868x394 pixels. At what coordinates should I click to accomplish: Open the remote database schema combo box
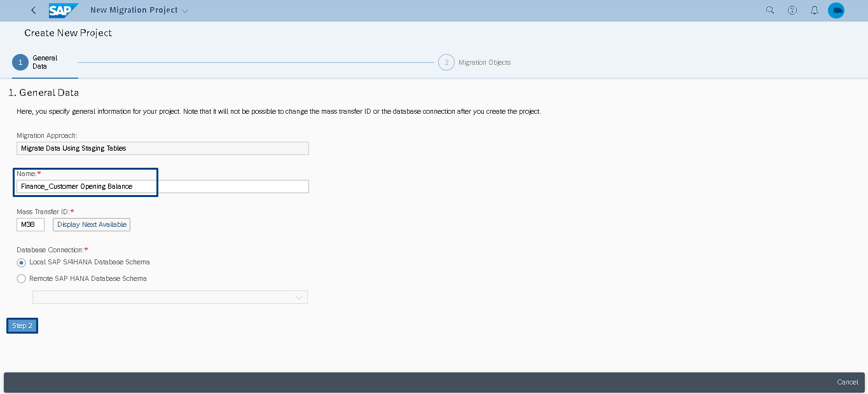click(x=170, y=297)
